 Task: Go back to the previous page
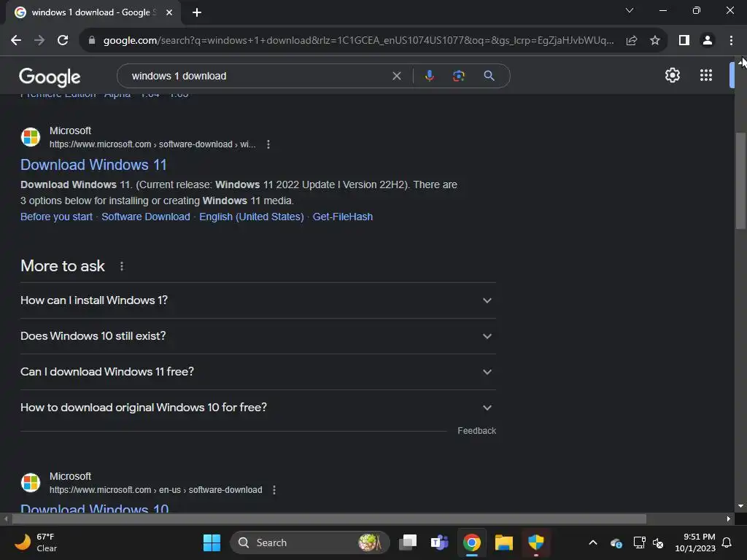tap(16, 41)
